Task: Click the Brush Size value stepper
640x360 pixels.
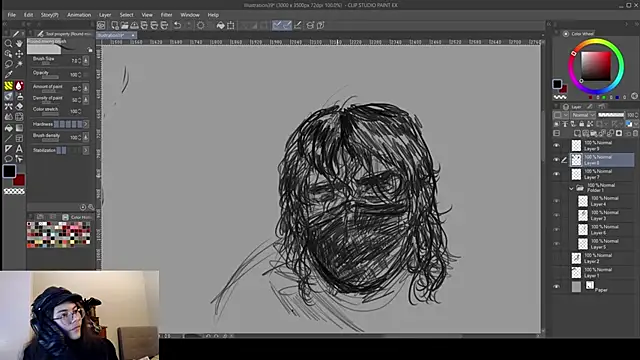Action: click(x=80, y=61)
